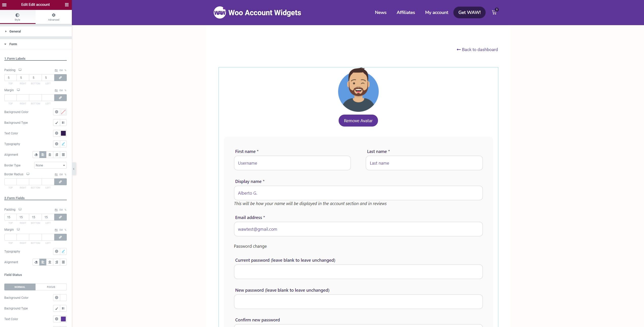
Task: Choose gradient background type under Field Status
Action: [x=63, y=308]
